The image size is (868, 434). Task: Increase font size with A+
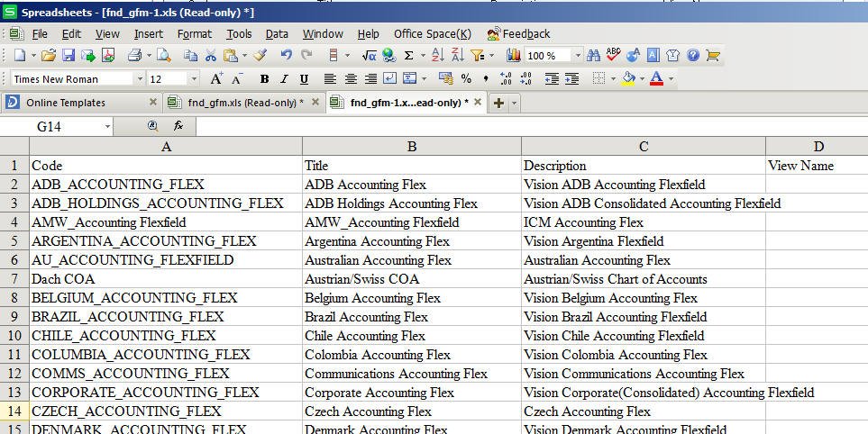[x=216, y=79]
